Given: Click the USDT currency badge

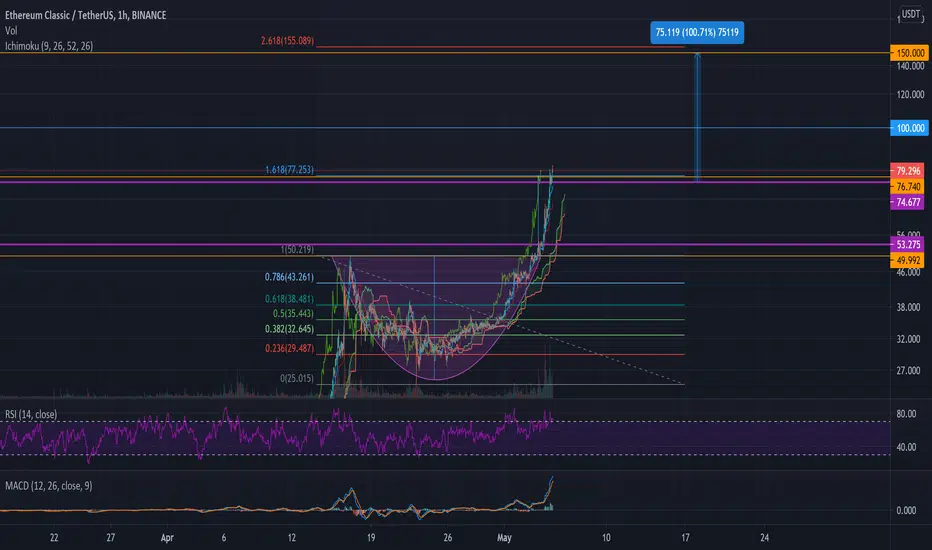Looking at the screenshot, I should (x=911, y=14).
